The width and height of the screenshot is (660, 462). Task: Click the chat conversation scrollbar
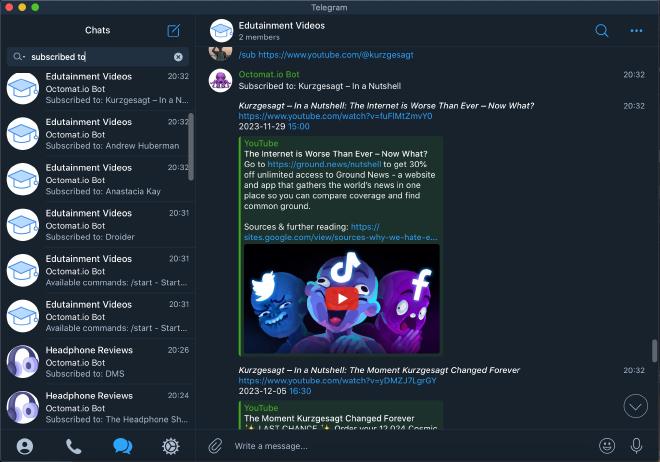655,351
